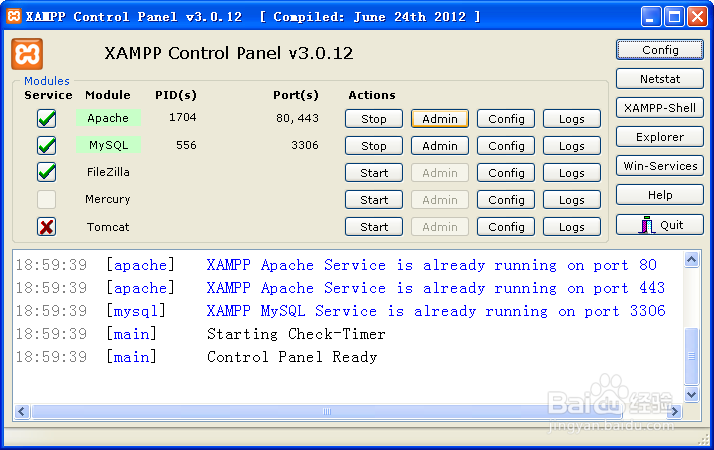
Task: View Apache Logs
Action: 572,119
